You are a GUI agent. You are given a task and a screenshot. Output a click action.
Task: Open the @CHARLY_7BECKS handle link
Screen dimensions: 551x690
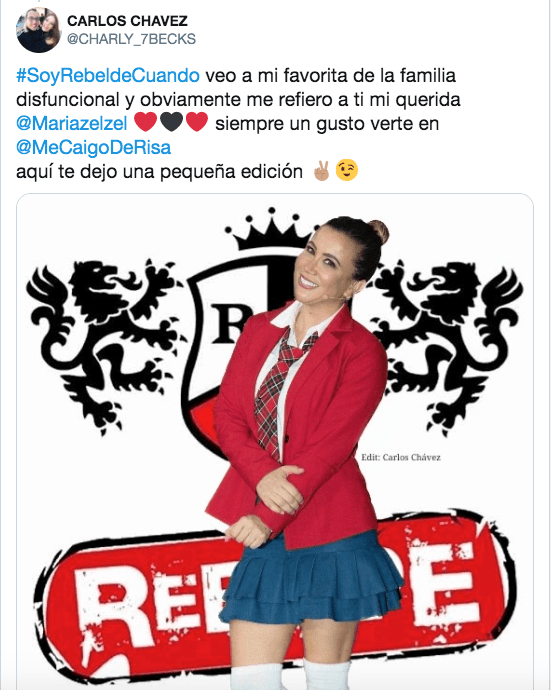tap(131, 39)
